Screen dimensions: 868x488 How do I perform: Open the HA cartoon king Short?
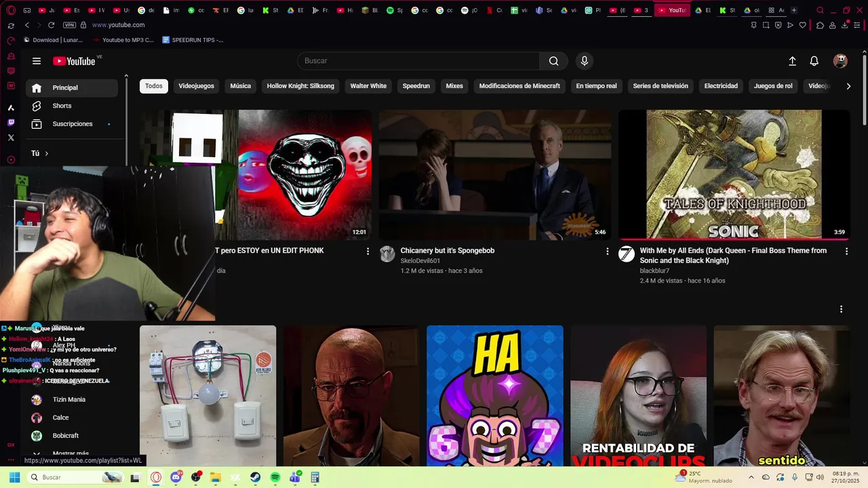tap(494, 396)
